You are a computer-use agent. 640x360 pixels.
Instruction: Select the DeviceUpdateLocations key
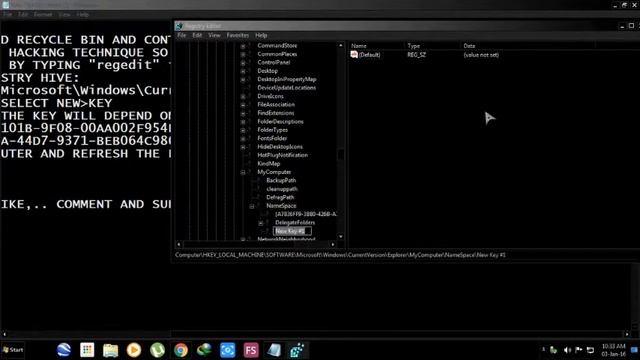286,88
